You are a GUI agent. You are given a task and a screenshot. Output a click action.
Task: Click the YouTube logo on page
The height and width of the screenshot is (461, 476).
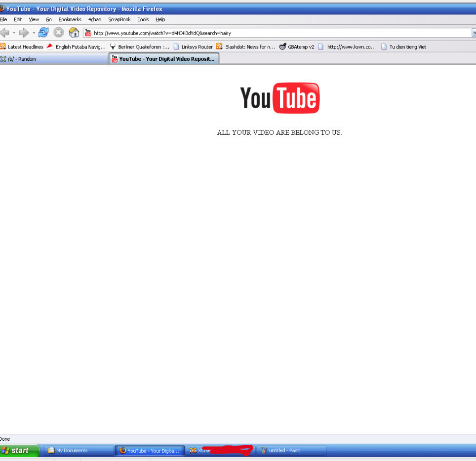click(279, 98)
